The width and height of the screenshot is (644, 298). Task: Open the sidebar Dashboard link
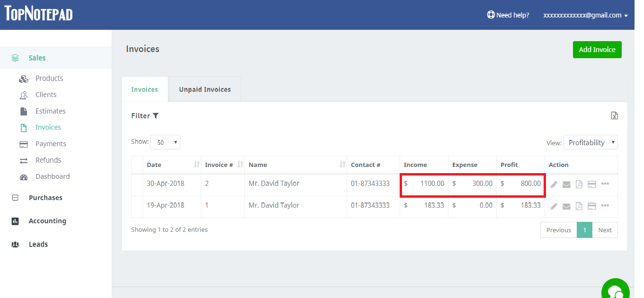click(x=53, y=176)
